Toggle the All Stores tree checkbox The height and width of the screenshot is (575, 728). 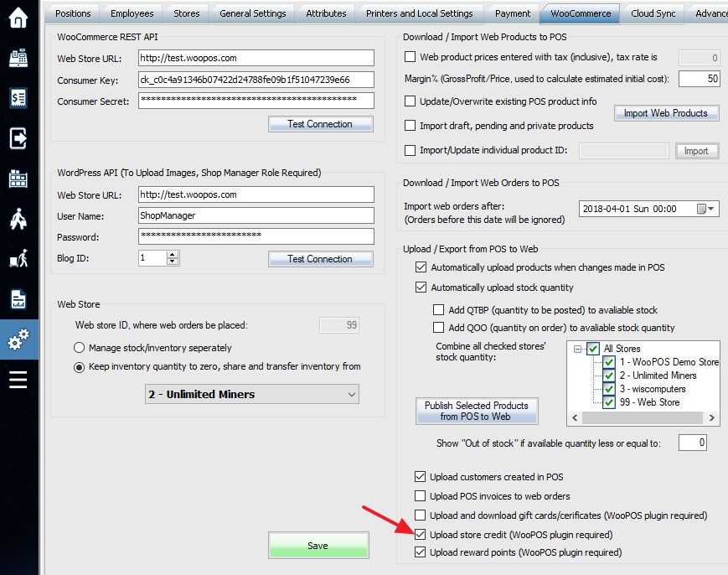593,349
